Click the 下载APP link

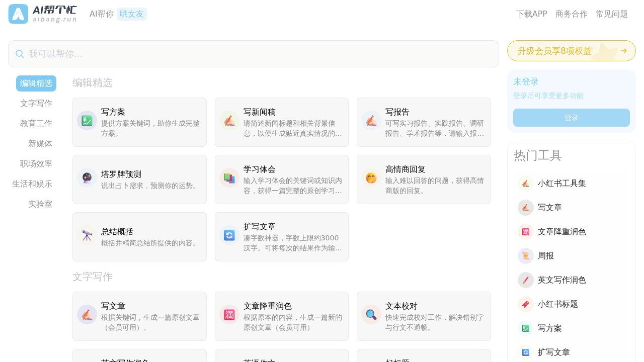coord(531,14)
